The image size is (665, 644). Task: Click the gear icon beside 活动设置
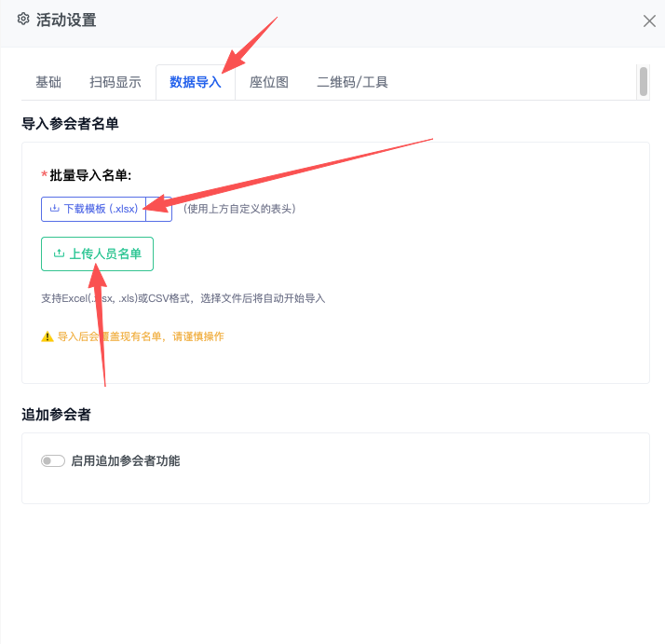point(23,19)
